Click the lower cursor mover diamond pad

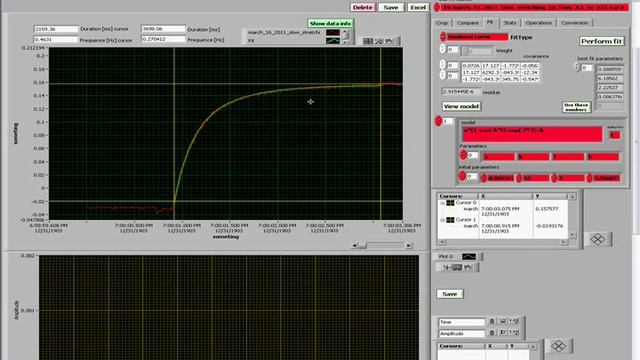click(x=559, y=346)
